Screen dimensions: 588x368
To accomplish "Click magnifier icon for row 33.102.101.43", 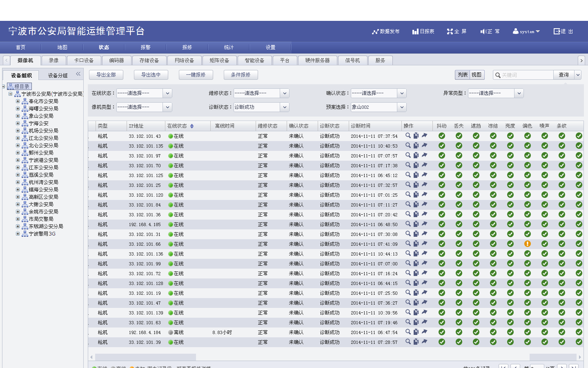I will point(408,136).
